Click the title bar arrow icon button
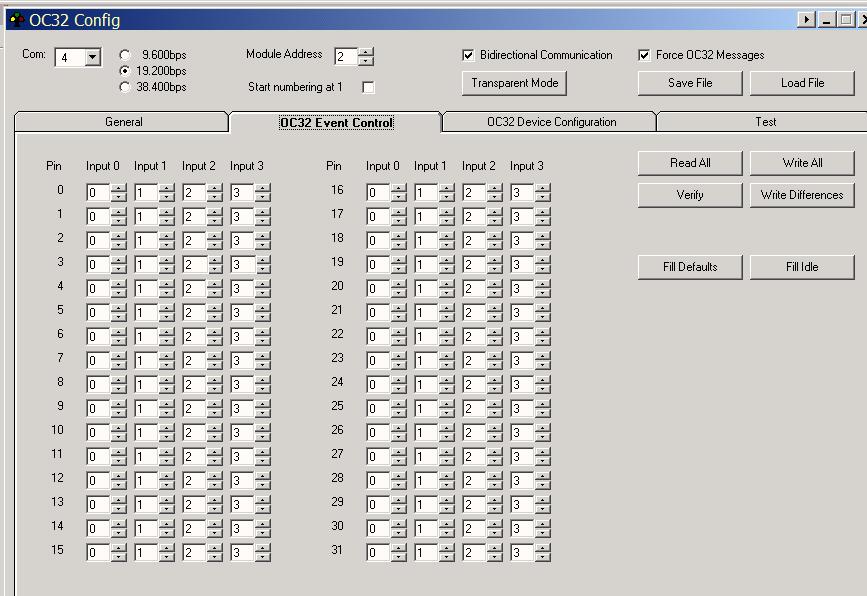Screen dimensions: 867x596 click(807, 19)
